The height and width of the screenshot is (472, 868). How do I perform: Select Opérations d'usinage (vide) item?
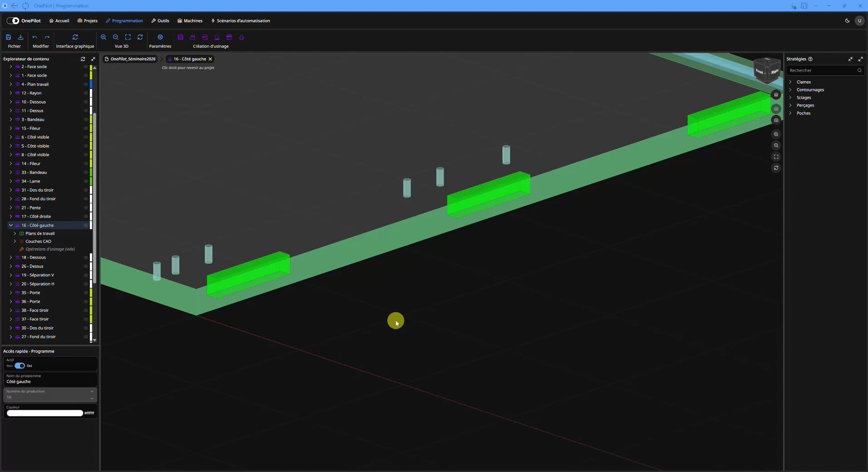tap(50, 249)
